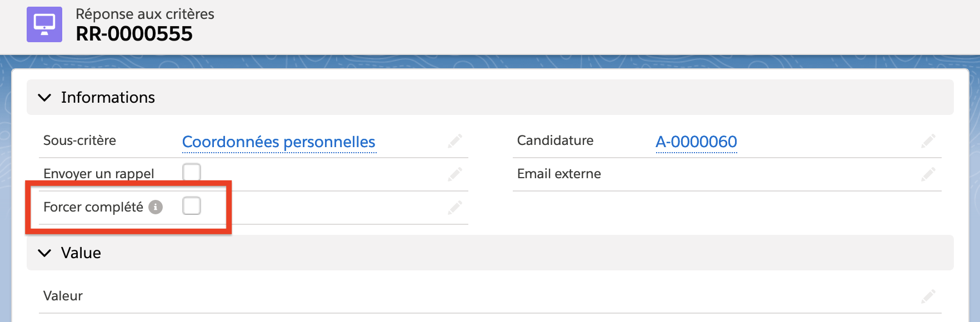
Task: Collapse the Value section chevron
Action: 44,253
